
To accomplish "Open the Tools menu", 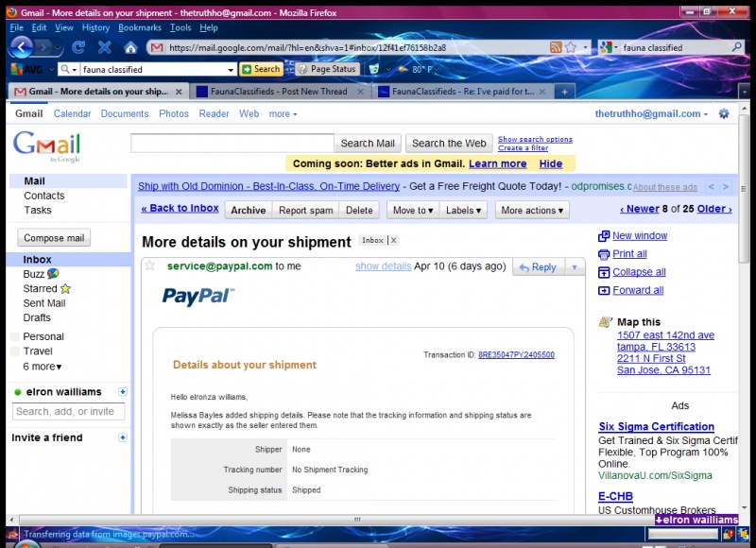I will pos(180,27).
